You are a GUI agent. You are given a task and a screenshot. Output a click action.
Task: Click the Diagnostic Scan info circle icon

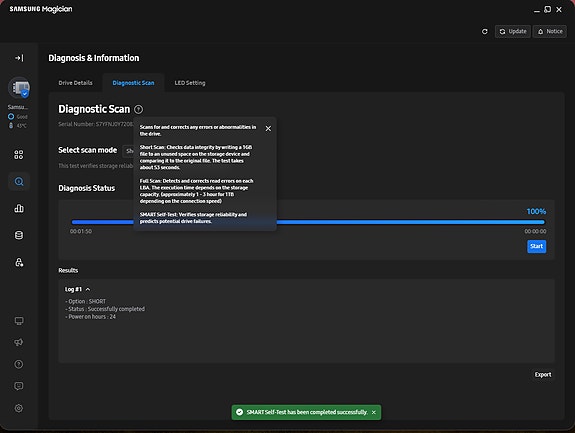pos(139,109)
